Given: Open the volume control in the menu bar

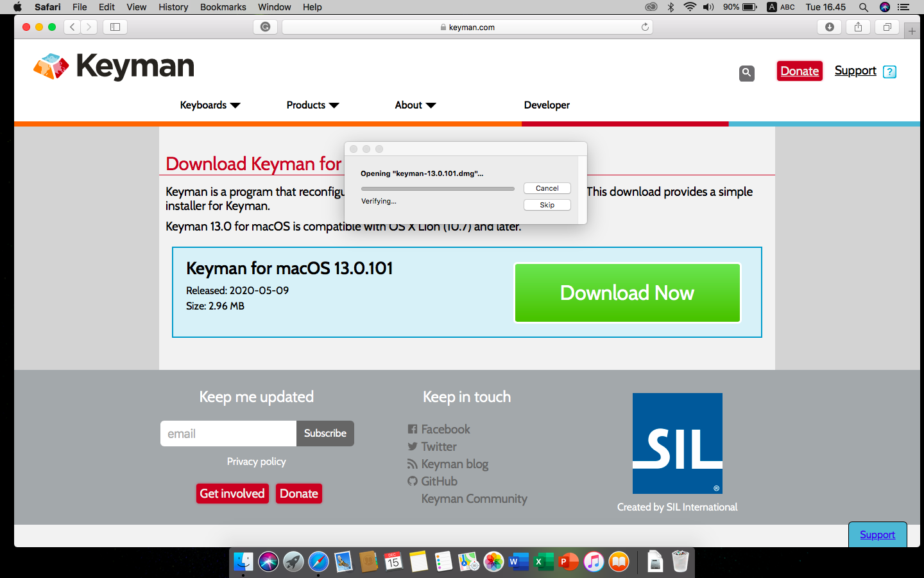Looking at the screenshot, I should coord(708,7).
